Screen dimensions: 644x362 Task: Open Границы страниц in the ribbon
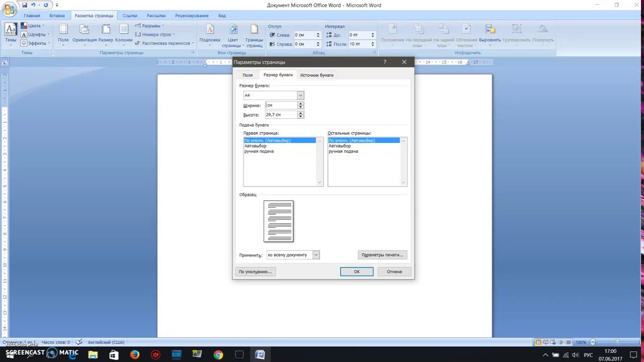(254, 34)
